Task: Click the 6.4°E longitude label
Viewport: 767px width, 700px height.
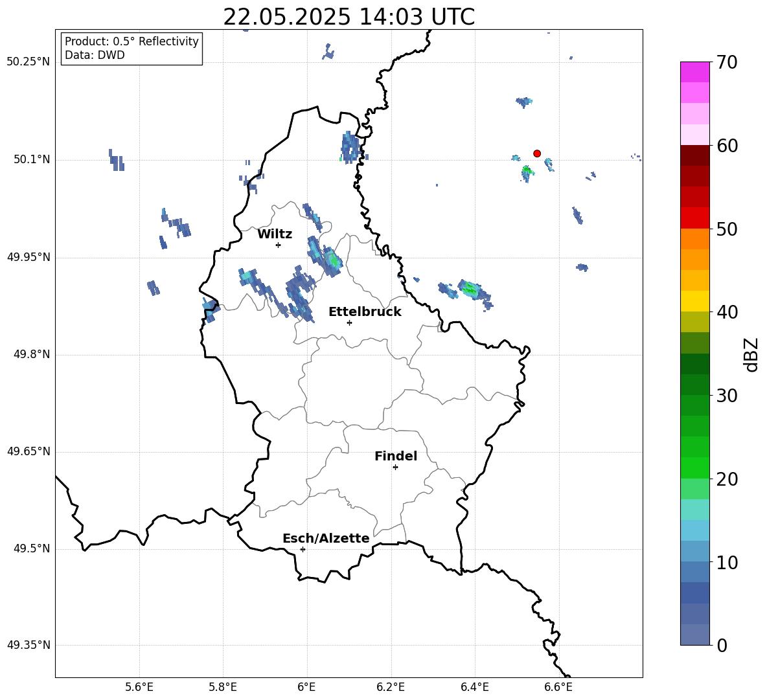Action: click(474, 687)
